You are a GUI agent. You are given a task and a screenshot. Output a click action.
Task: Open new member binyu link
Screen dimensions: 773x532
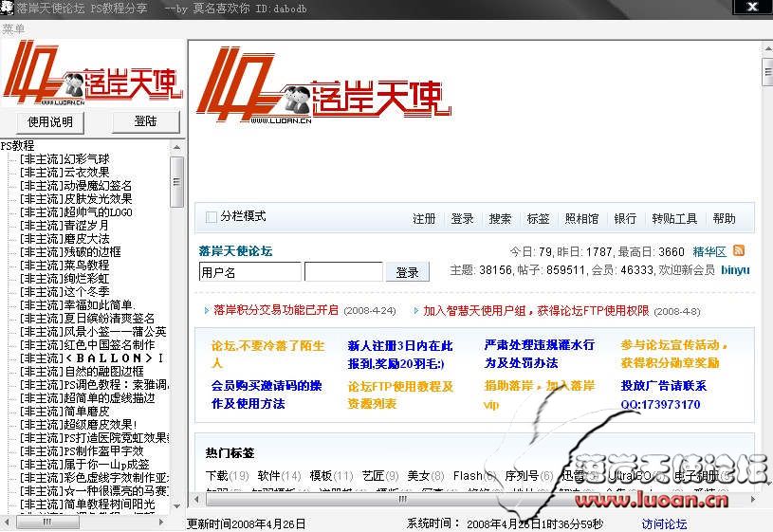tap(735, 270)
